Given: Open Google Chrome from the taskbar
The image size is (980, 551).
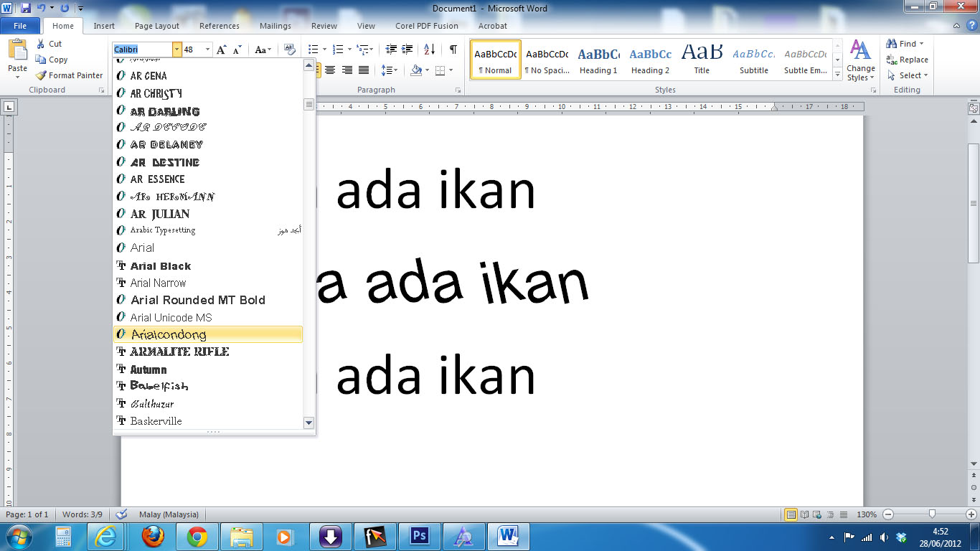Looking at the screenshot, I should tap(197, 536).
